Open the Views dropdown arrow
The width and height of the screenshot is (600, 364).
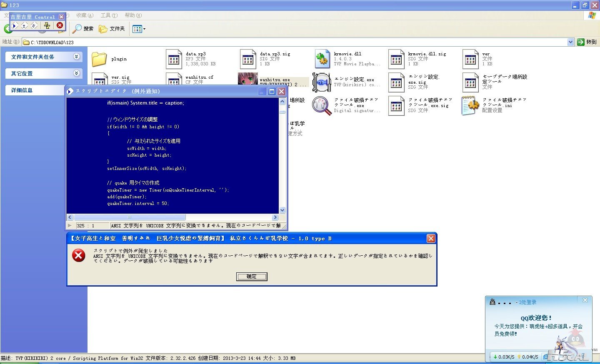pyautogui.click(x=145, y=29)
